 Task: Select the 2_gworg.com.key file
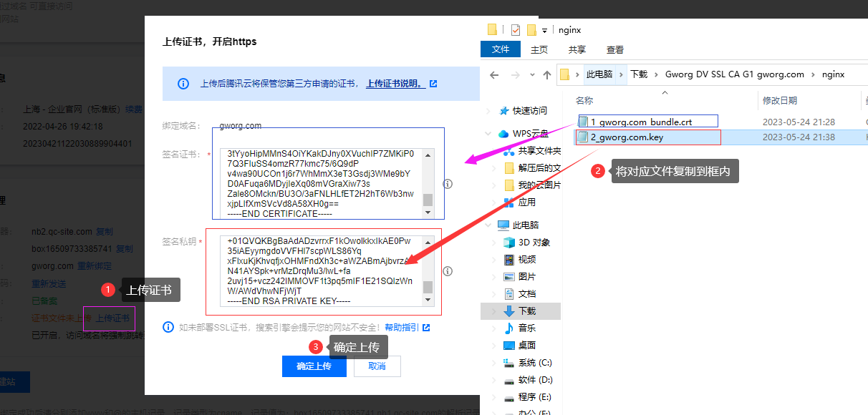click(x=627, y=137)
